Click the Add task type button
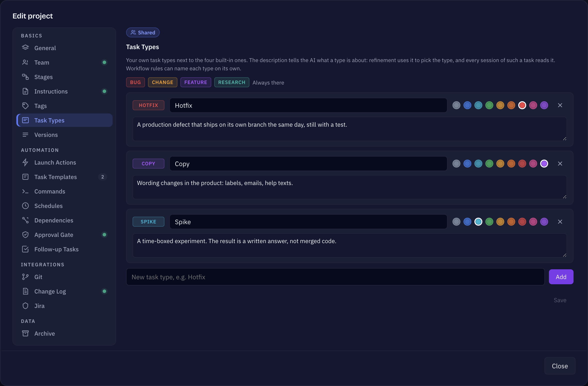Screen dimensions: 588x386 click(561, 277)
